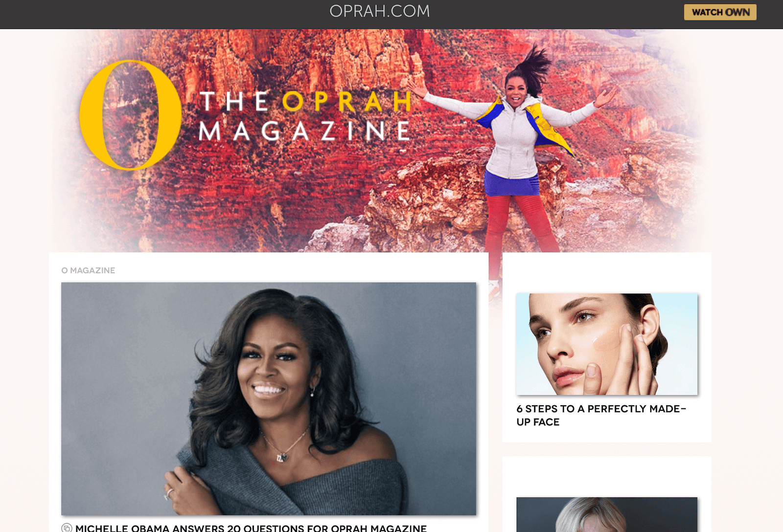Image resolution: width=783 pixels, height=532 pixels.
Task: Click blank space above the gray-haired thumbnail
Action: pyautogui.click(x=607, y=477)
